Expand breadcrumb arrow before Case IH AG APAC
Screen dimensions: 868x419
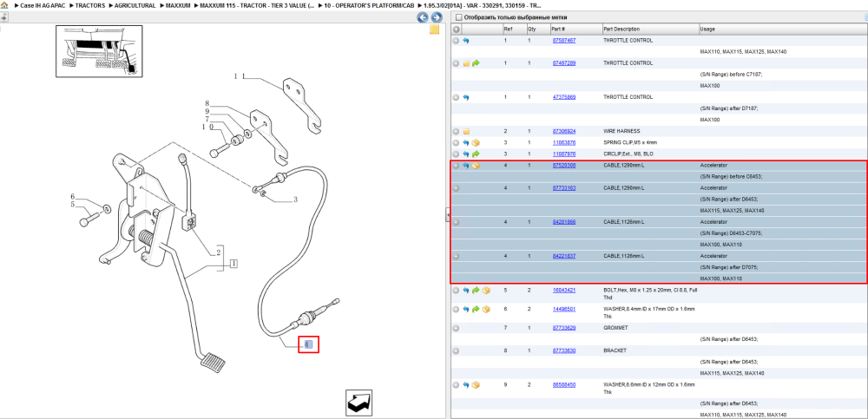click(16, 5)
